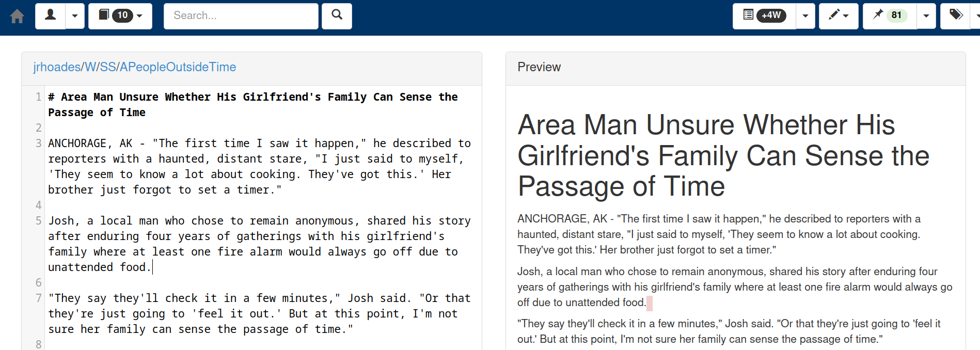The width and height of the screenshot is (980, 350).
Task: Expand the user menu dropdown arrow
Action: click(75, 16)
